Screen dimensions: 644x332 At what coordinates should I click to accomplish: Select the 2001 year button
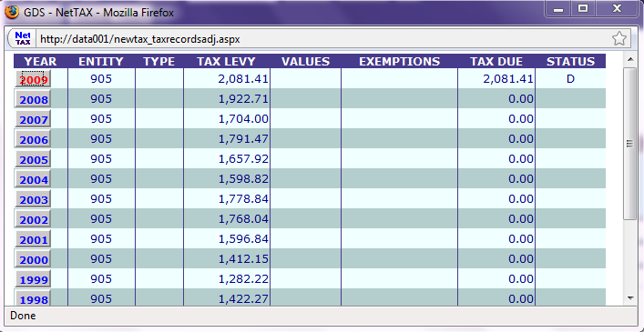click(33, 239)
